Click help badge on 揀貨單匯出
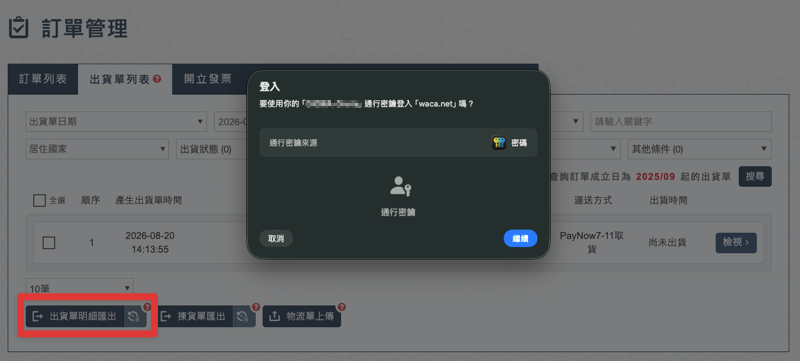Image resolution: width=800 pixels, height=361 pixels. [x=256, y=307]
